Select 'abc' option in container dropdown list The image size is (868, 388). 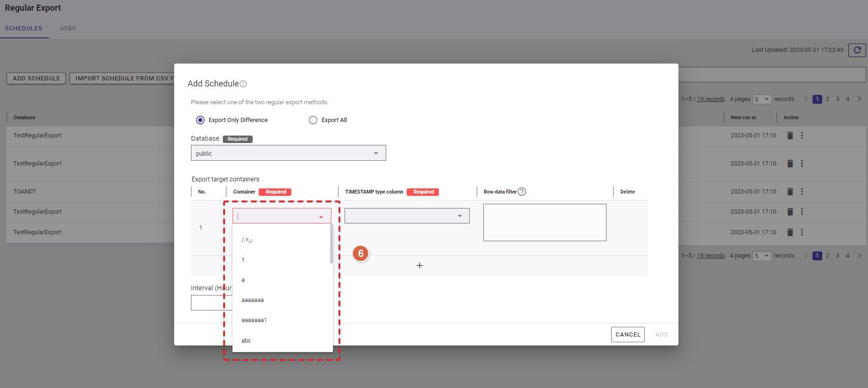(x=246, y=341)
